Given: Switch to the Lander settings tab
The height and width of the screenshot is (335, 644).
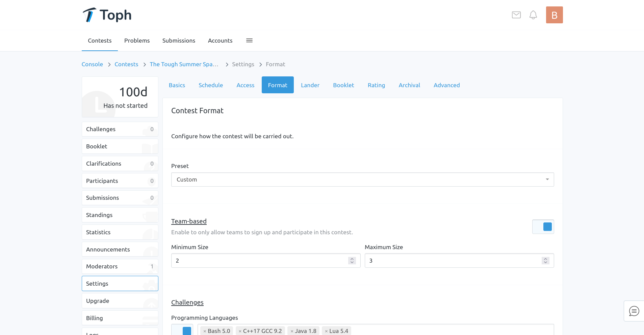Looking at the screenshot, I should 310,85.
